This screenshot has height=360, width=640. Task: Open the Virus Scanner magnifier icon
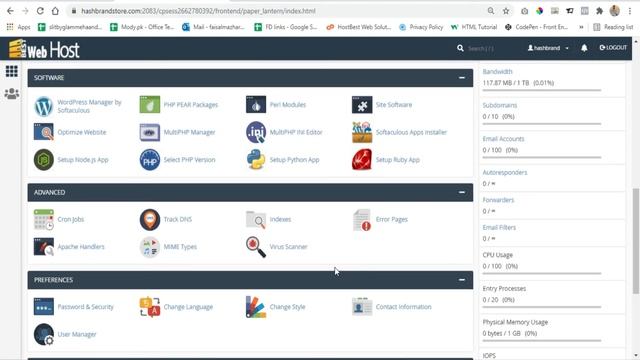coord(256,247)
